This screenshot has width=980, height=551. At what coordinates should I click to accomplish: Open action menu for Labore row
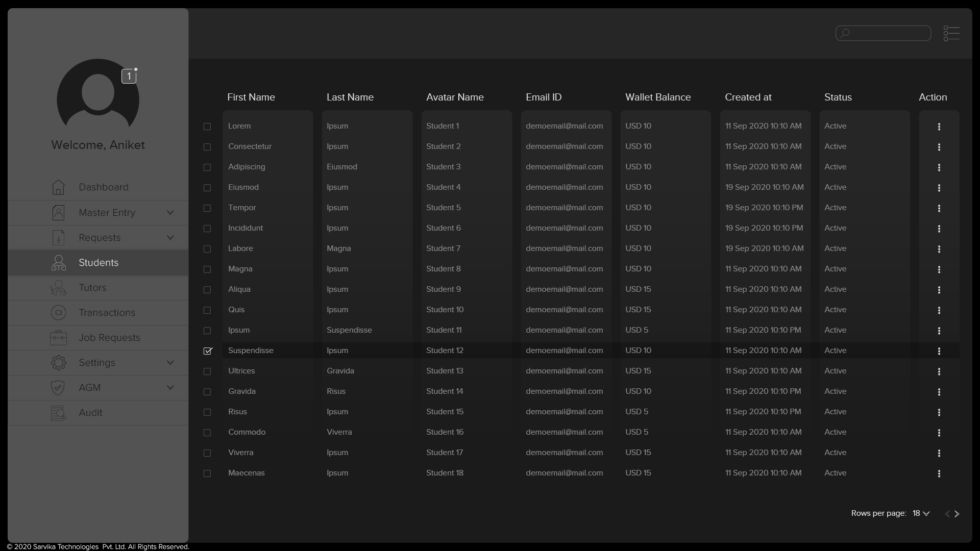[939, 249]
